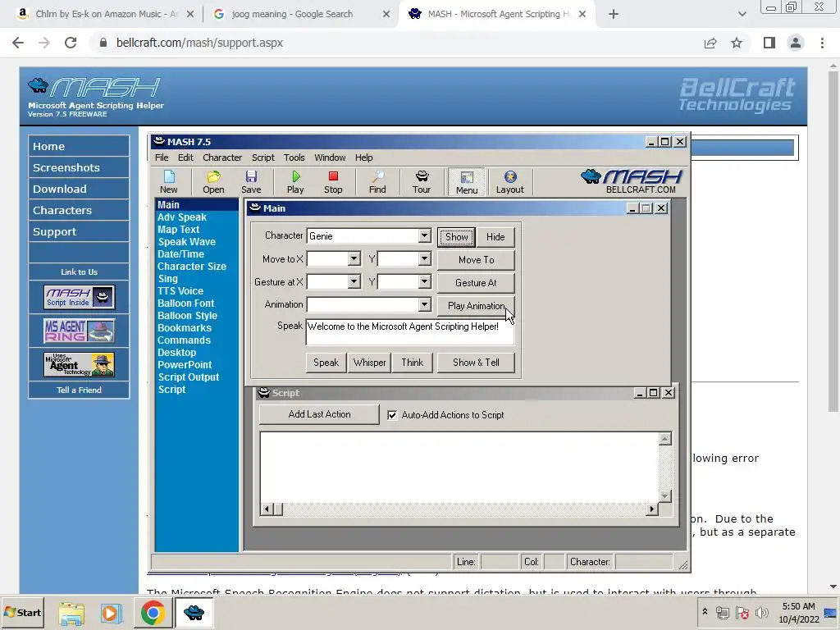Viewport: 840px width, 630px height.
Task: Reload the browser page
Action: [71, 43]
